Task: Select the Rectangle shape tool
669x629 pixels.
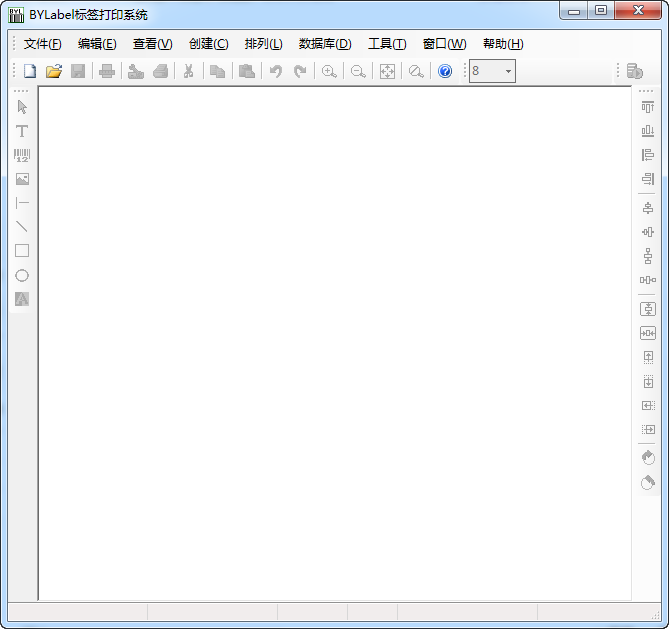Action: tap(22, 250)
